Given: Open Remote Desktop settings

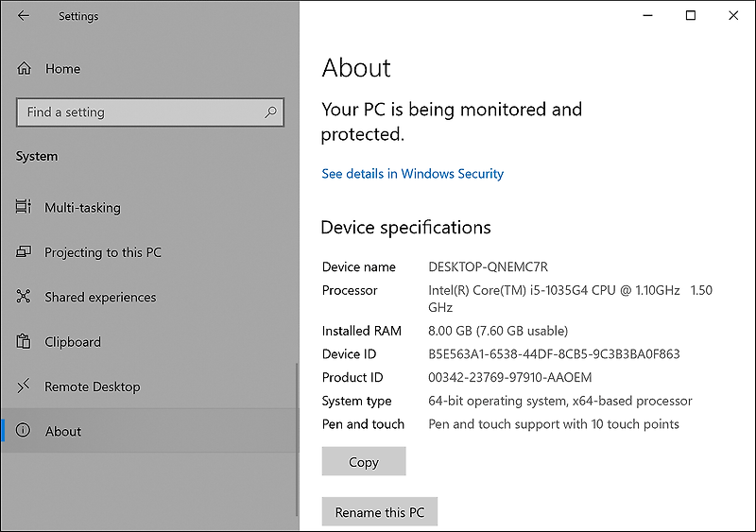Looking at the screenshot, I should coord(92,386).
